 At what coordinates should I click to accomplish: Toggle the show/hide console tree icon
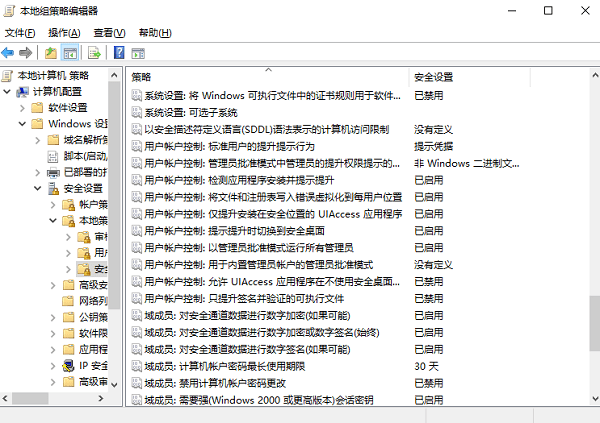click(x=70, y=53)
